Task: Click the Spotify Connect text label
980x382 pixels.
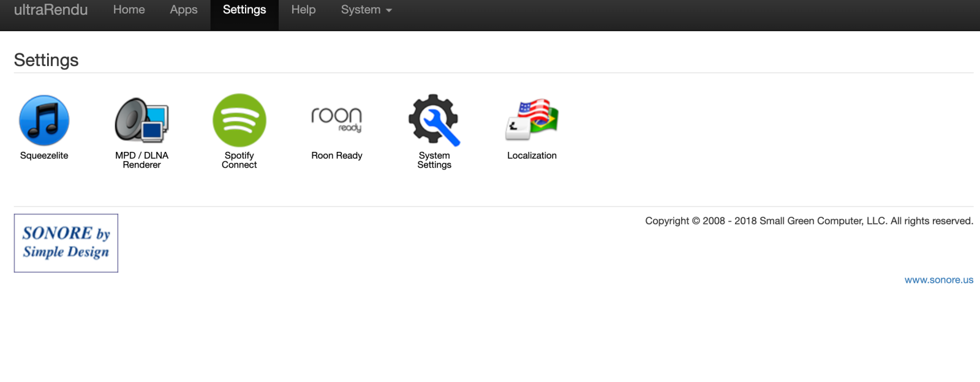Action: (239, 160)
